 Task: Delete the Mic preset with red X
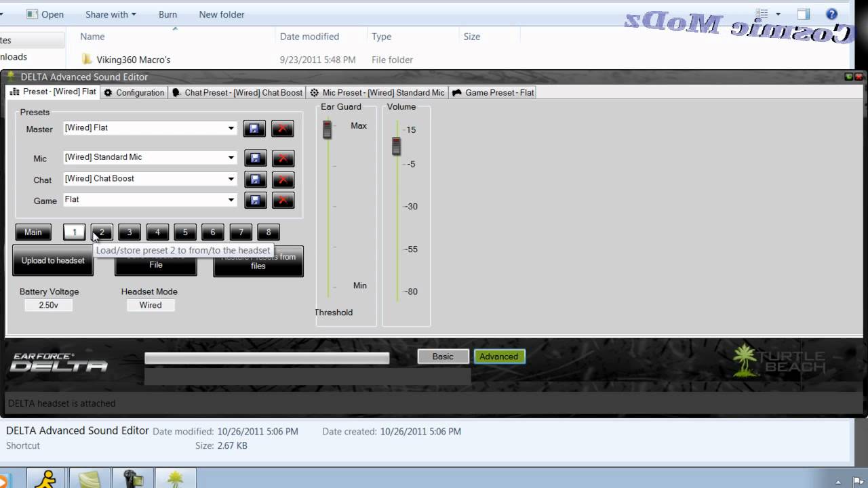283,158
